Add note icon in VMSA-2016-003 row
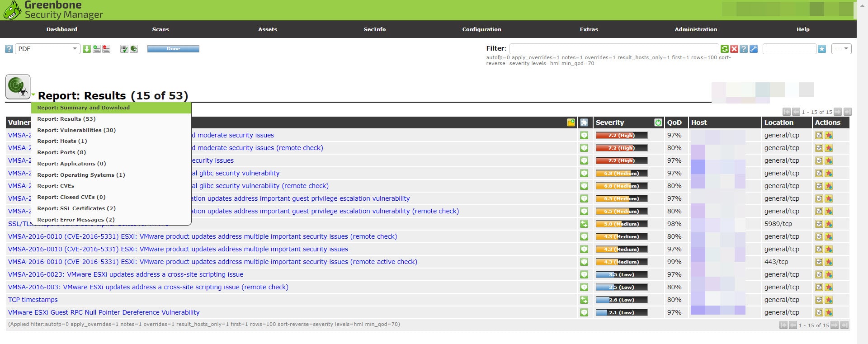 click(819, 287)
